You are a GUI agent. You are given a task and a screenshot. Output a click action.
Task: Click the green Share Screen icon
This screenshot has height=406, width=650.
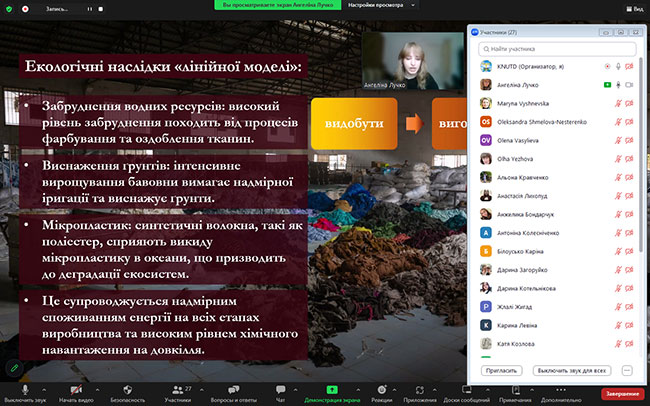tap(331, 388)
